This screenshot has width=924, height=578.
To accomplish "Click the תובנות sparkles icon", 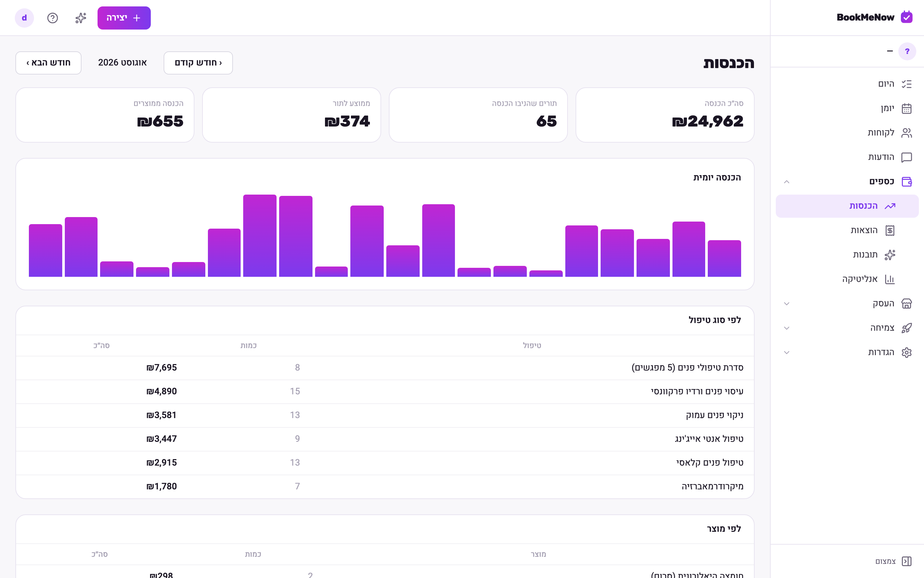I will [890, 255].
